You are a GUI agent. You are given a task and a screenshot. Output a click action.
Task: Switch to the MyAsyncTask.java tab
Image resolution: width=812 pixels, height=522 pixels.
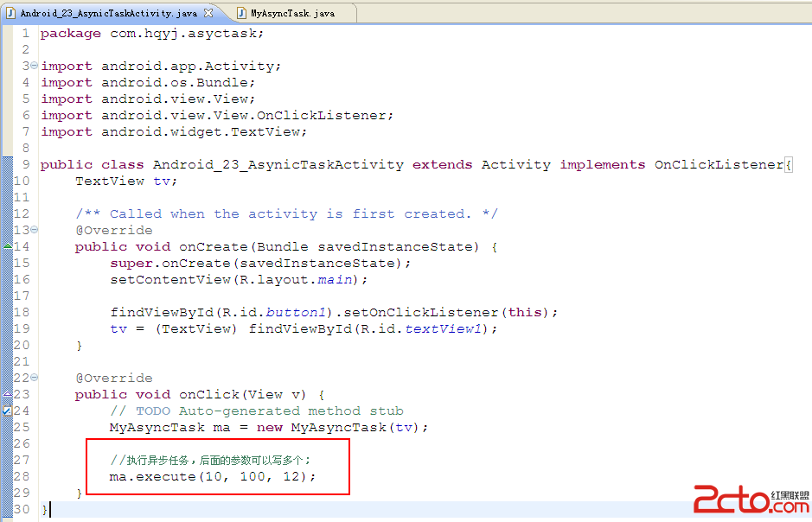point(292,14)
